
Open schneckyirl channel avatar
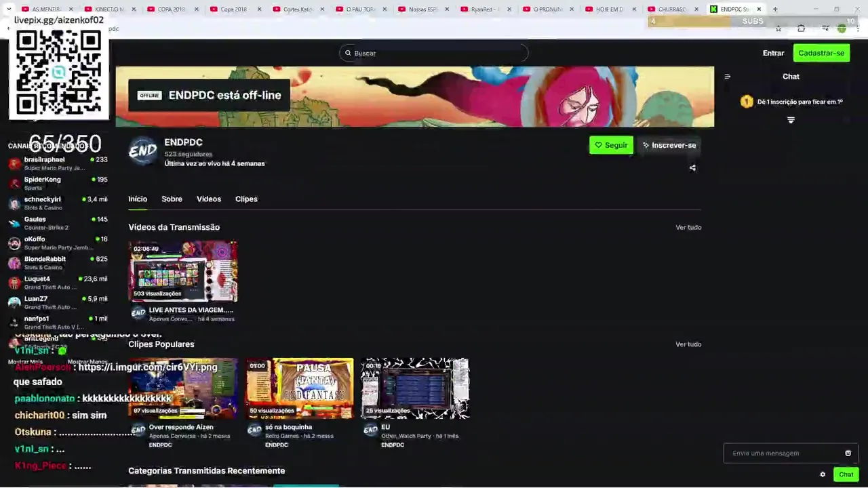click(x=14, y=203)
